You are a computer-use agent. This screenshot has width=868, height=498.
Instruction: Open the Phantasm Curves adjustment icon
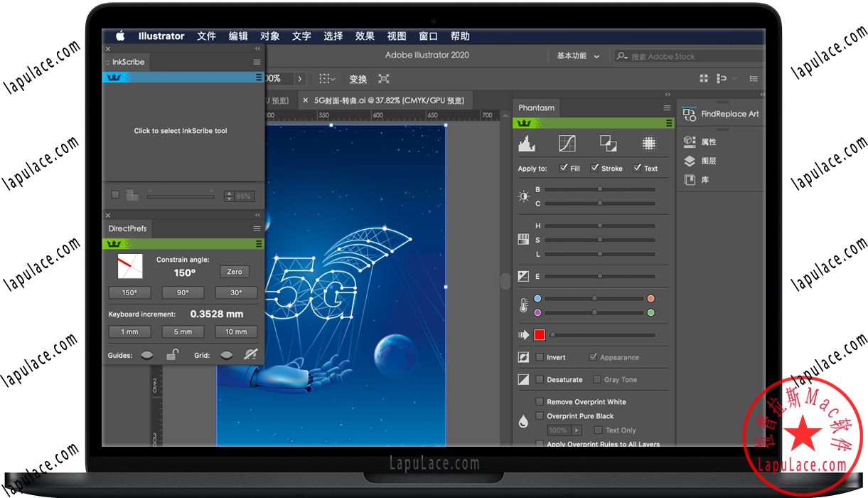pyautogui.click(x=567, y=144)
